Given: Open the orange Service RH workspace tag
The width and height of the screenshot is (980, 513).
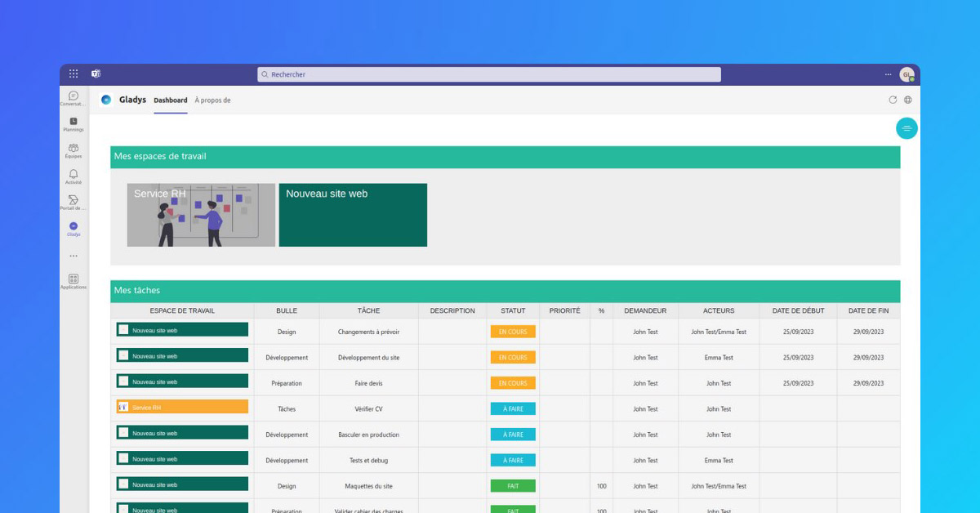Looking at the screenshot, I should tap(182, 407).
